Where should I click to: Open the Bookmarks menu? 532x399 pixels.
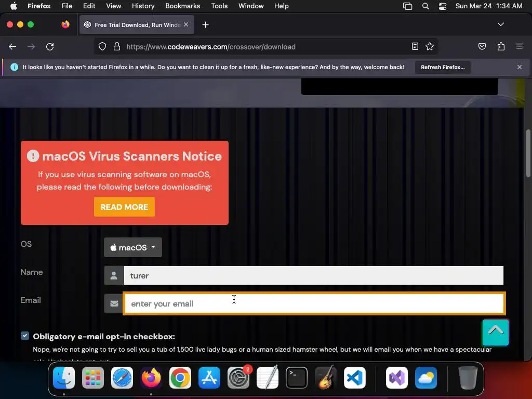(182, 6)
